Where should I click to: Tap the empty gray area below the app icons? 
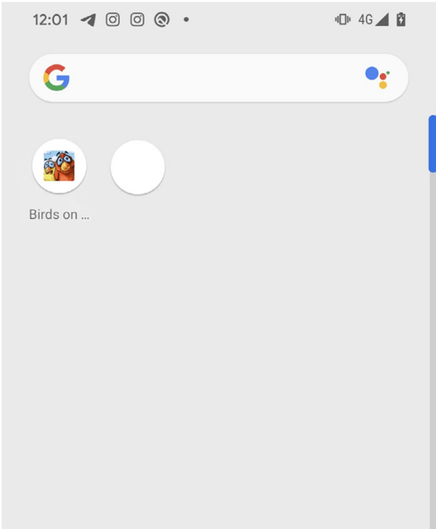click(x=216, y=371)
